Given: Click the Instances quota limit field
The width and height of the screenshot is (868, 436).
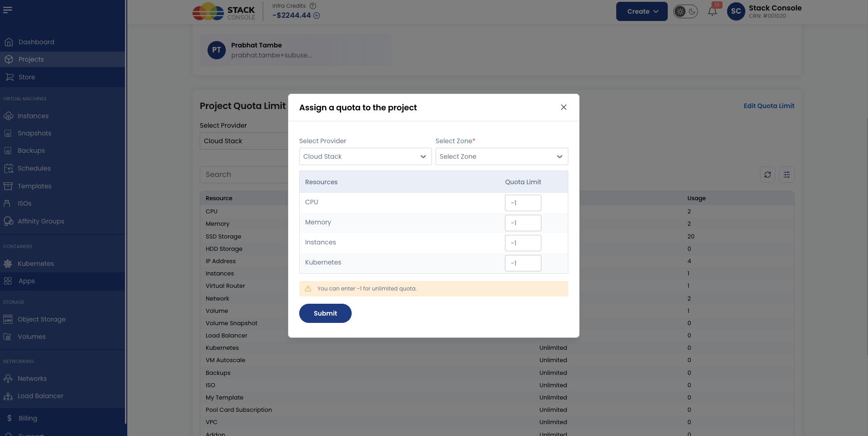Looking at the screenshot, I should click(523, 243).
